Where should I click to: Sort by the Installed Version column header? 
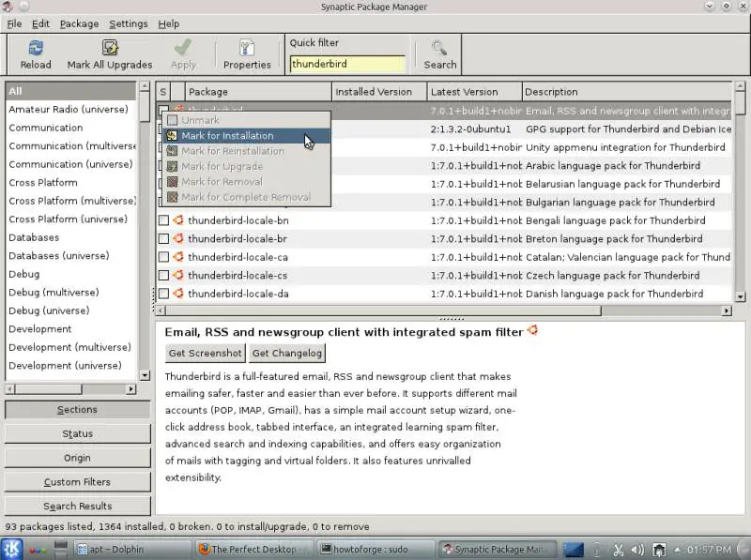[379, 92]
